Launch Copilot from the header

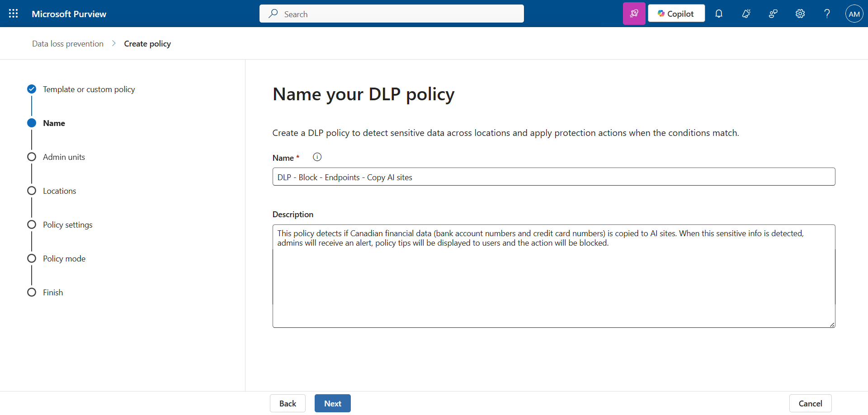click(x=676, y=14)
